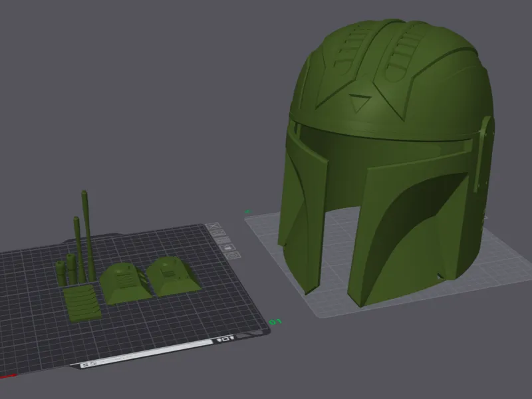Select the right trapezoid ear cap part
The height and width of the screenshot is (399, 532).
click(x=173, y=276)
